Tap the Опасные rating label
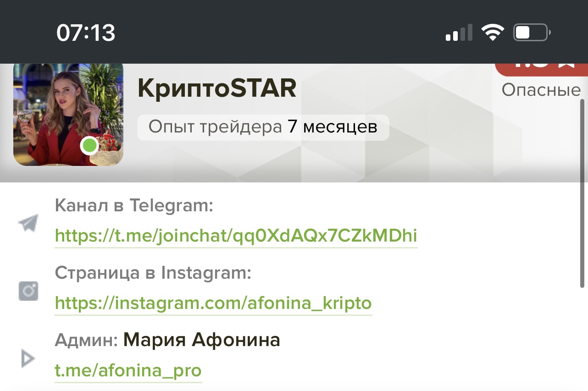Viewport: 588px width, 391px height. tap(541, 90)
